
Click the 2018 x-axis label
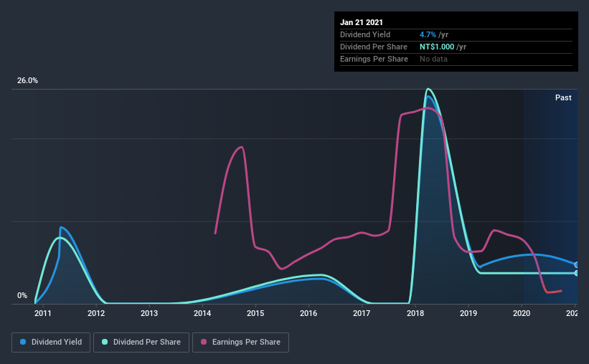pos(415,313)
